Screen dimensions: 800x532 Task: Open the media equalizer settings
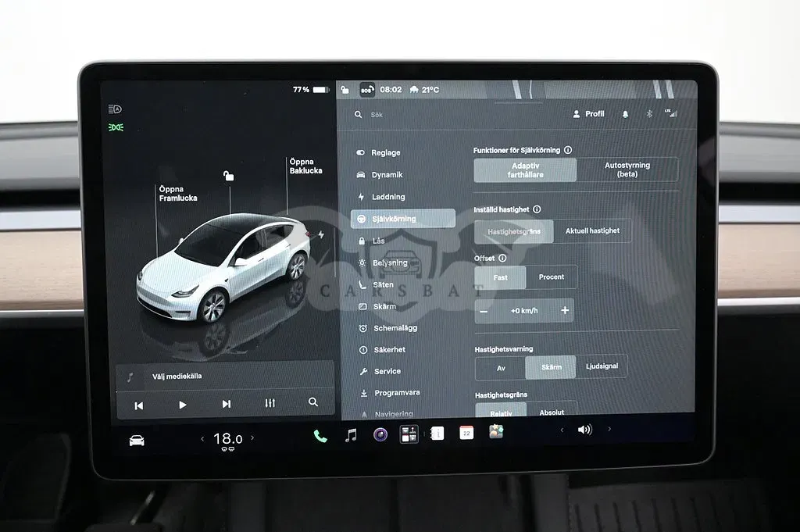click(270, 403)
